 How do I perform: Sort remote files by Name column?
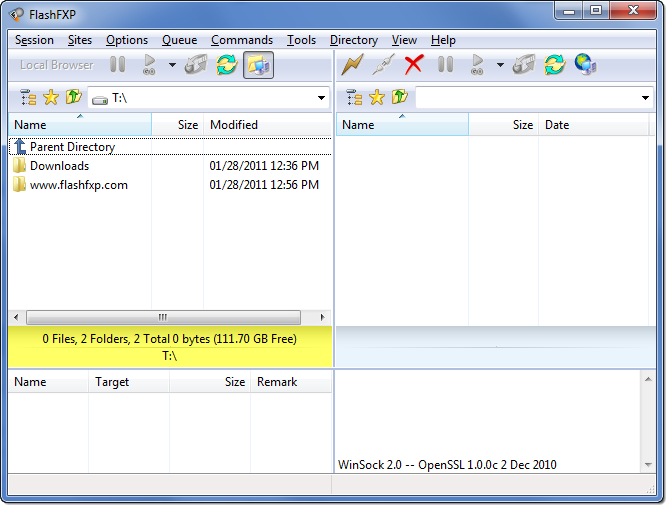coord(402,125)
